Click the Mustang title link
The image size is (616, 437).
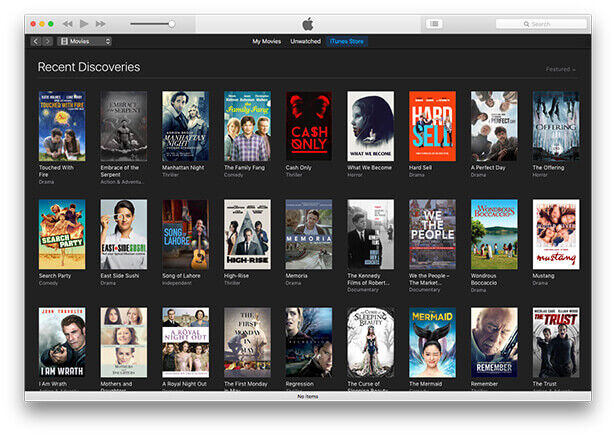tap(543, 276)
